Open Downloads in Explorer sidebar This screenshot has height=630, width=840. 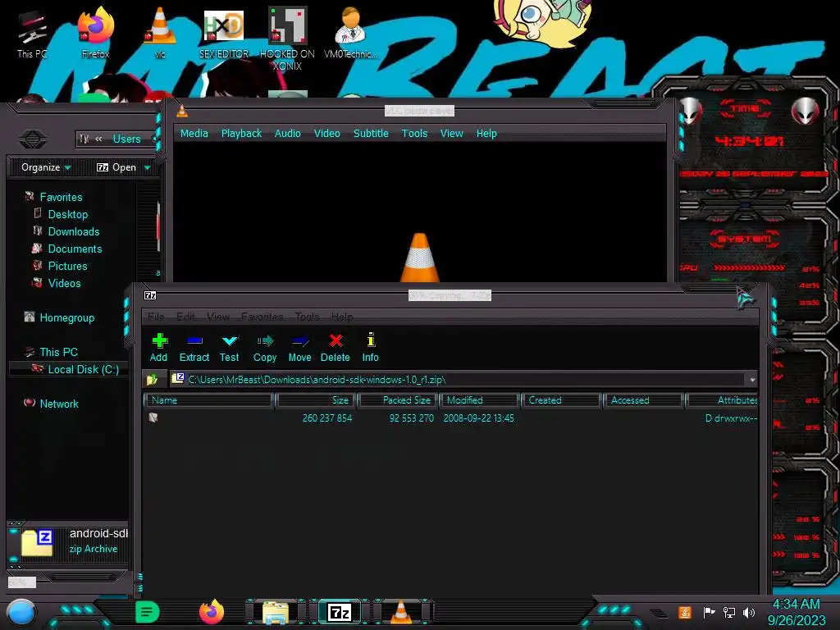74,231
